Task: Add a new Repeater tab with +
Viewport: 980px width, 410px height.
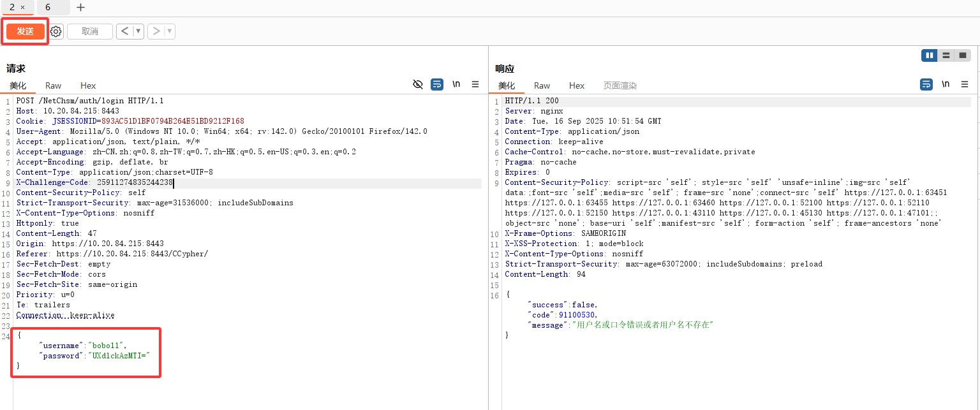Action: click(80, 8)
